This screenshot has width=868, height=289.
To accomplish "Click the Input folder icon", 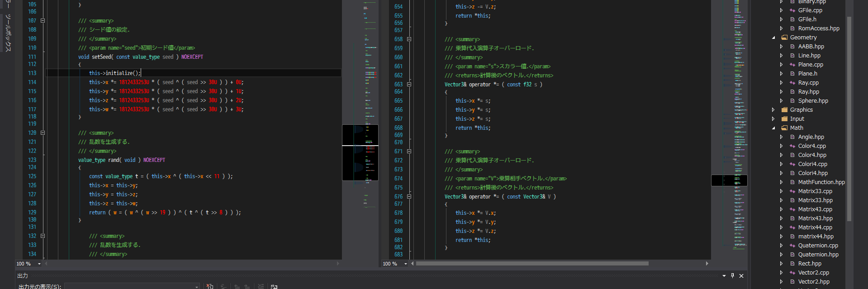I will coord(784,119).
